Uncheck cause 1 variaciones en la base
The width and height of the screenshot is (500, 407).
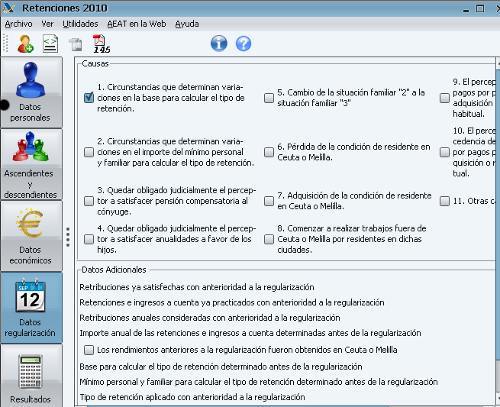click(89, 98)
